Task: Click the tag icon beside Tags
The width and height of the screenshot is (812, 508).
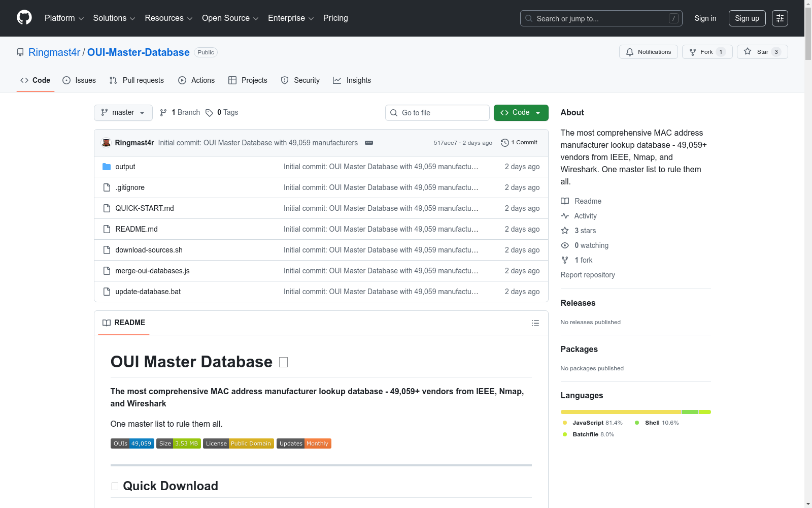Action: tap(209, 113)
